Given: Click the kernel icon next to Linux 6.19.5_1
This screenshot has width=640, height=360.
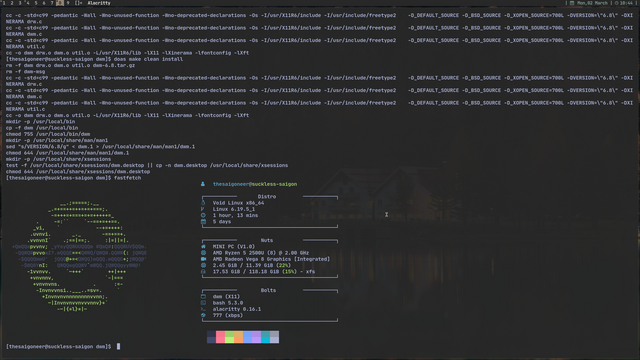Looking at the screenshot, I should (203, 209).
